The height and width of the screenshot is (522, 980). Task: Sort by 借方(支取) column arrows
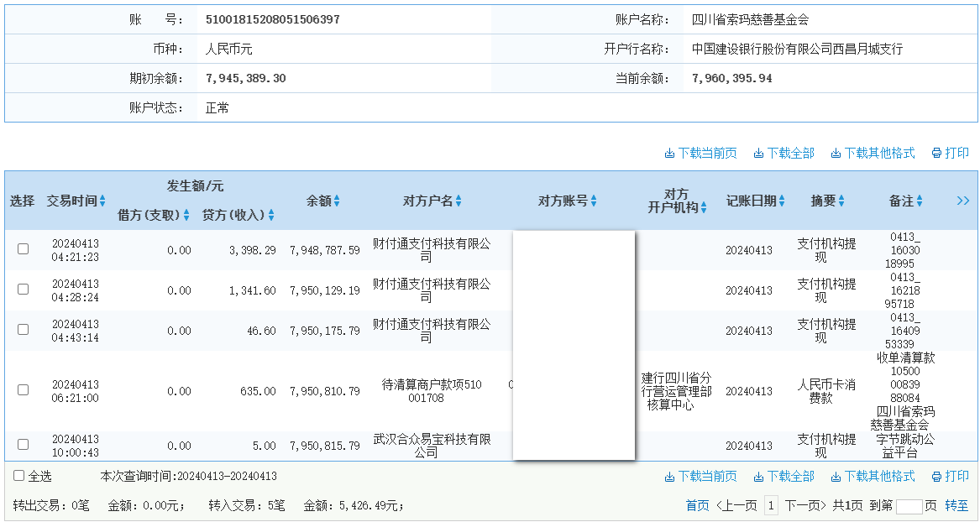pos(186,216)
